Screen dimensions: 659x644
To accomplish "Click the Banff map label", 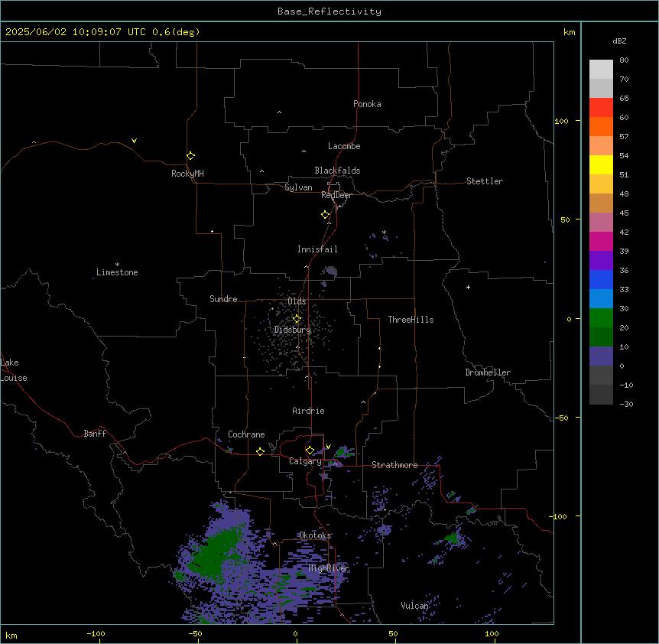I will click(x=95, y=434).
